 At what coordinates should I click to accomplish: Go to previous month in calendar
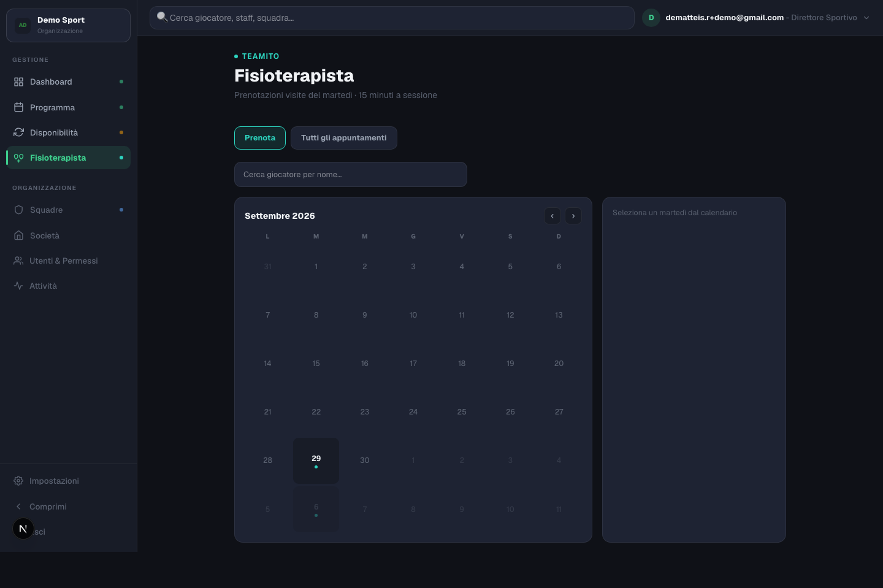pos(552,216)
